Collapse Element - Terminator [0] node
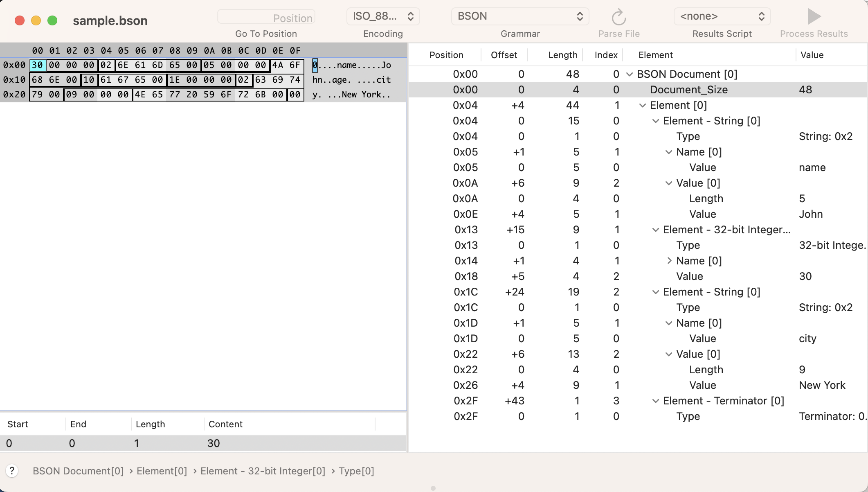 [655, 401]
